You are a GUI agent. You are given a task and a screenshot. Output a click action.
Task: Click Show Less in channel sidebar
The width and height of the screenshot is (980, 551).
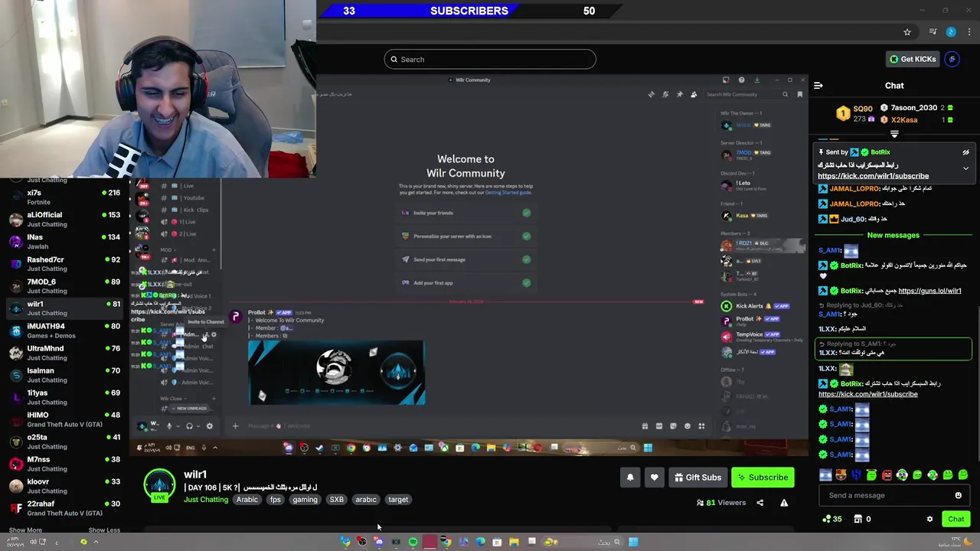point(104,530)
